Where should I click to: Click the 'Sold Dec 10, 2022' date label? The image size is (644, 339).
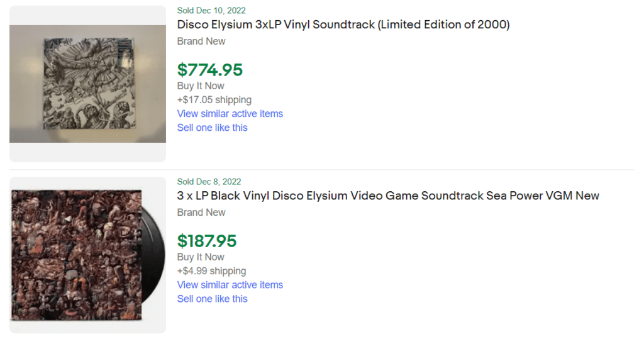click(x=211, y=11)
